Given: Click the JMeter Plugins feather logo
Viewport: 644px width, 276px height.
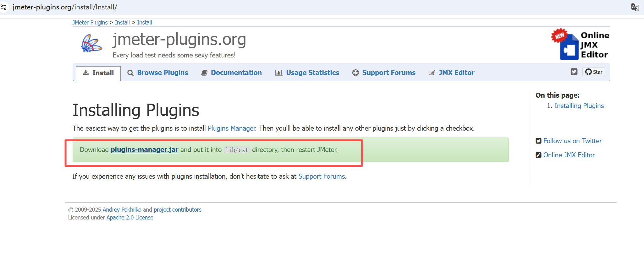Looking at the screenshot, I should click(x=91, y=43).
